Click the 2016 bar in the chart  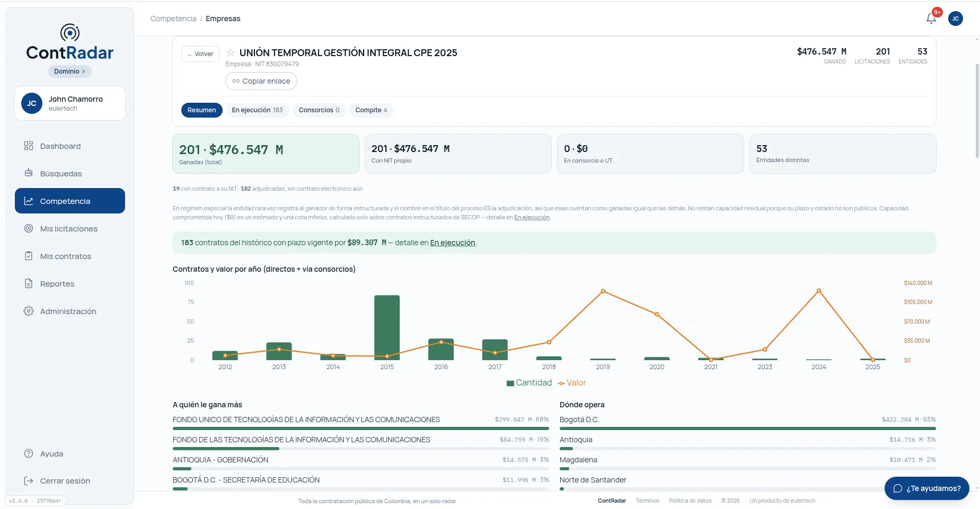pos(441,349)
